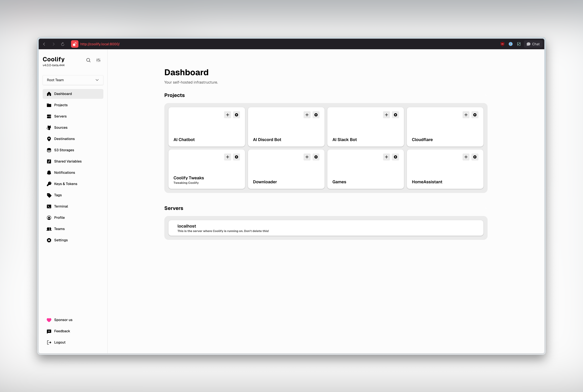
Task: Reload the page with the refresh button
Action: (x=63, y=44)
